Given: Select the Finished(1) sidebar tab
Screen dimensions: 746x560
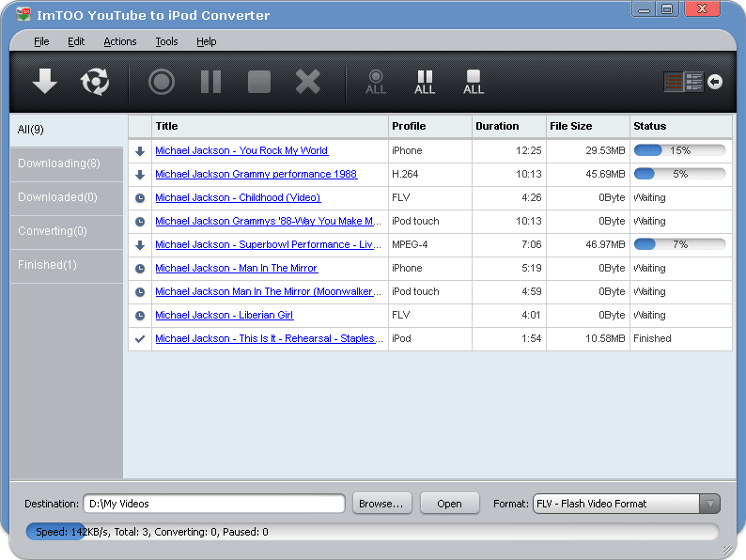Looking at the screenshot, I should pyautogui.click(x=67, y=265).
